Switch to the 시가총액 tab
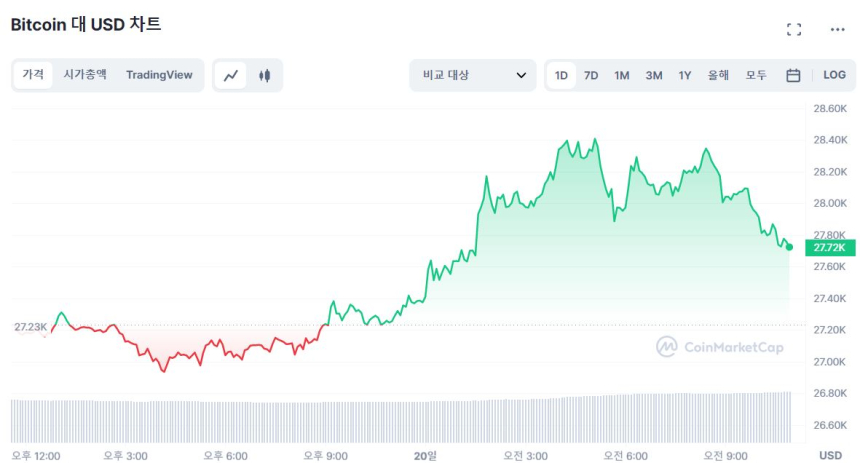 [85, 75]
